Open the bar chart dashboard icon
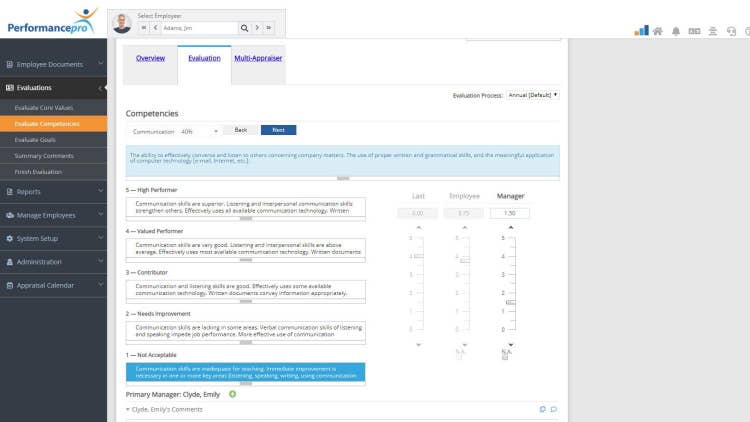The height and width of the screenshot is (422, 750). tap(641, 31)
